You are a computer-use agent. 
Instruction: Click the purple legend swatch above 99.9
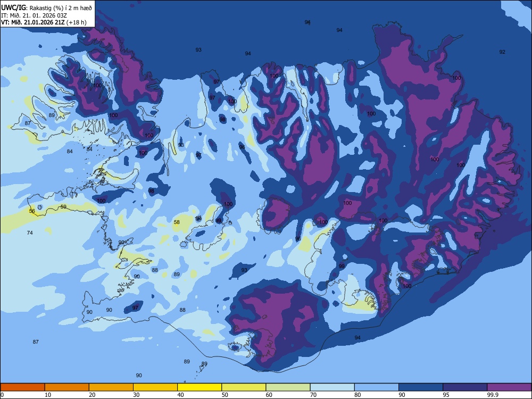pyautogui.click(x=509, y=387)
